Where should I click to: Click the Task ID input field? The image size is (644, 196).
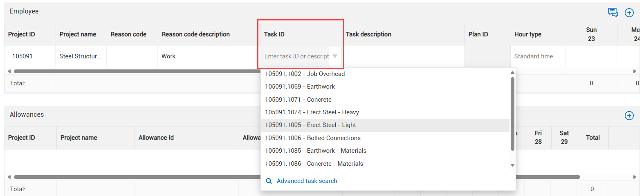(296, 56)
